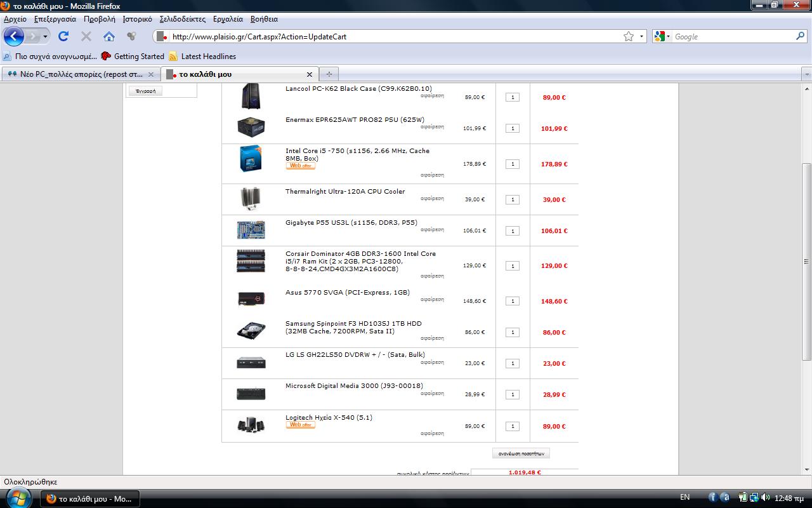Expand the URL history dropdown arrow
812x508 pixels.
tap(641, 36)
